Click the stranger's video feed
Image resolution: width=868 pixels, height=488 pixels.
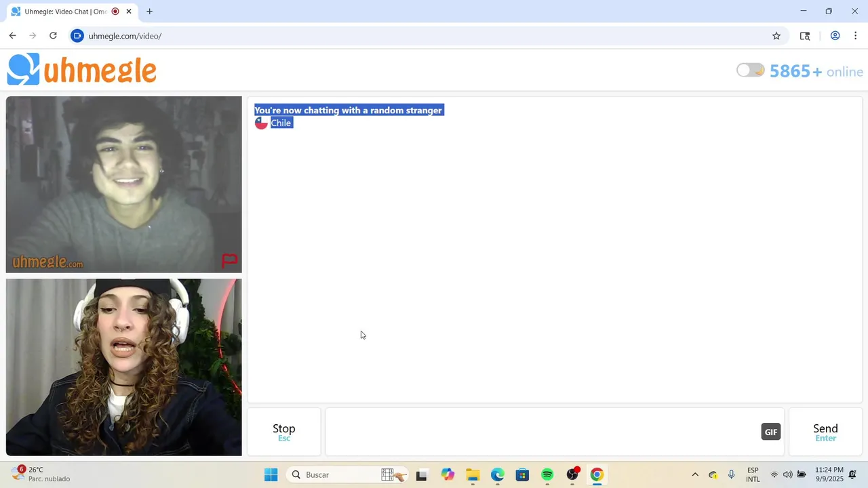124,184
